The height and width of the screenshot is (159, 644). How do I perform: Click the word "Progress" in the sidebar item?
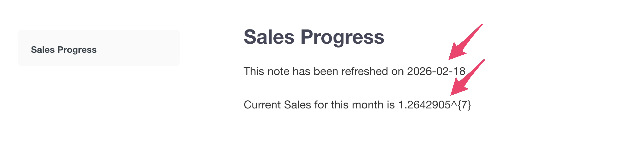[x=77, y=50]
